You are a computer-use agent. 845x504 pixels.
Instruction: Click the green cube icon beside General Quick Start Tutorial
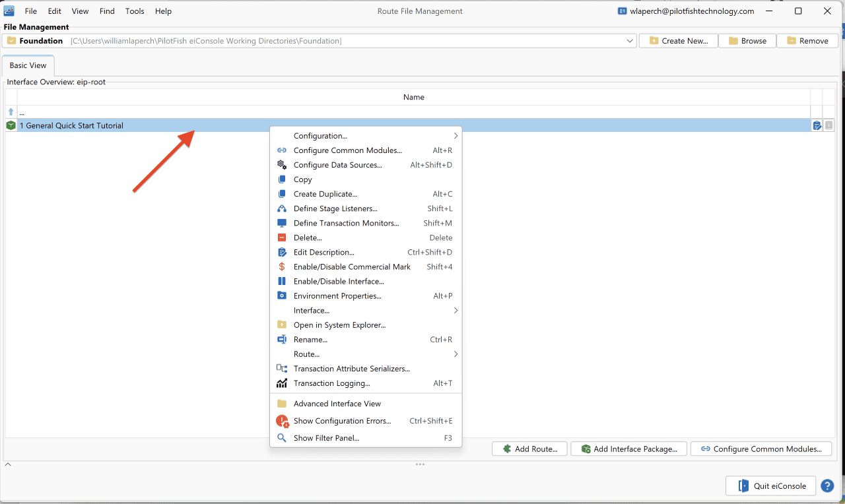(x=11, y=125)
